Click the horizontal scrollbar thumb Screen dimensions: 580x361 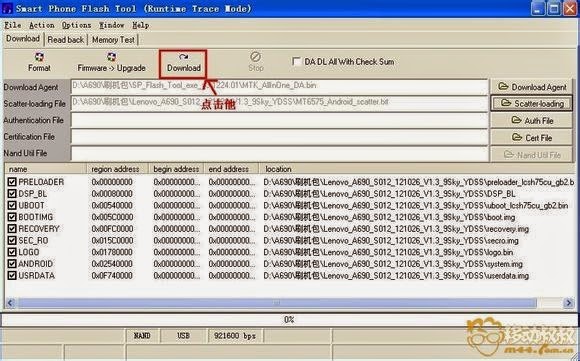click(x=277, y=303)
